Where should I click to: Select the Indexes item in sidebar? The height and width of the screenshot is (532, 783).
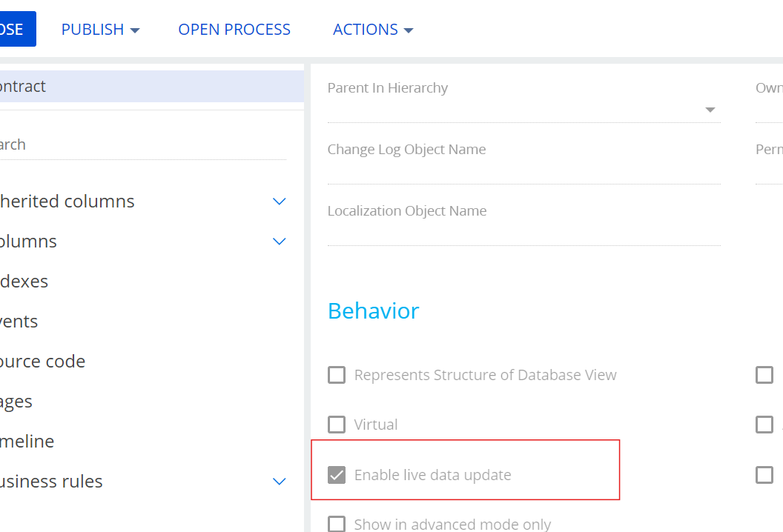point(24,282)
